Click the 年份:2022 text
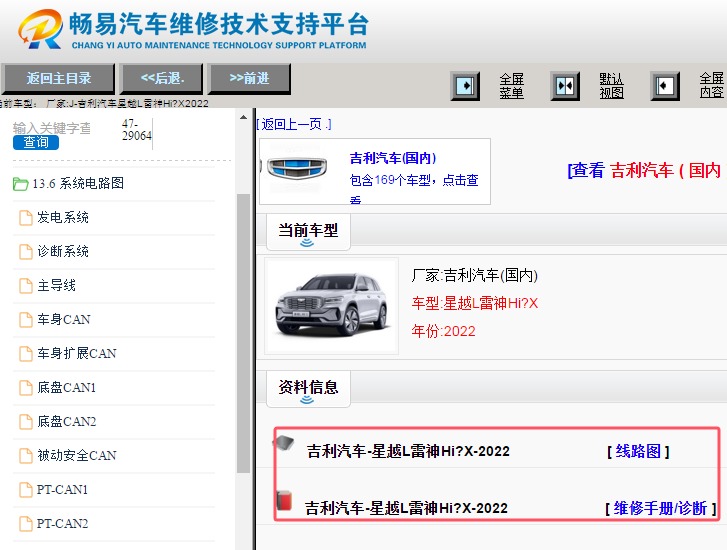Screen dimensions: 727x550 [x=443, y=331]
